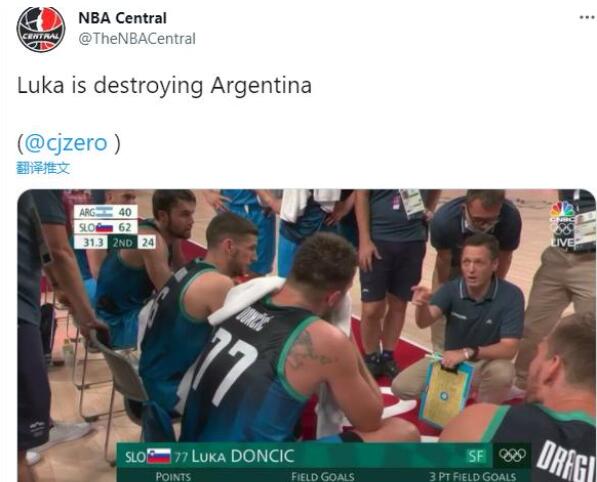This screenshot has width=597, height=482.
Task: Open the embedded game image
Action: [306, 335]
